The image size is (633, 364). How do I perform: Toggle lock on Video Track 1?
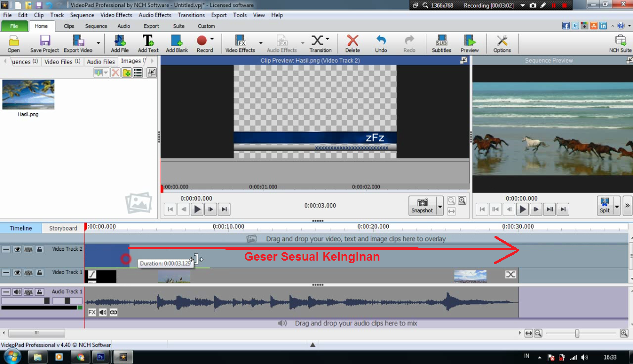[x=40, y=273]
